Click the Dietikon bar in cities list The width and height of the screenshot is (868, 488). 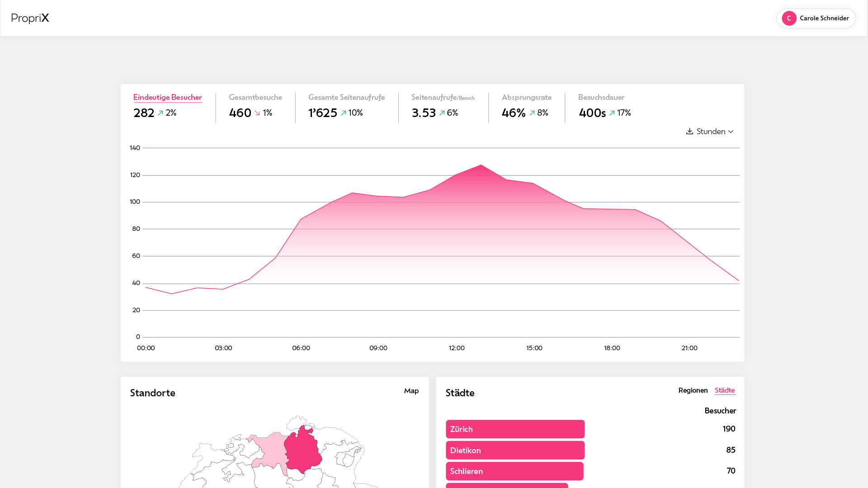coord(515,450)
